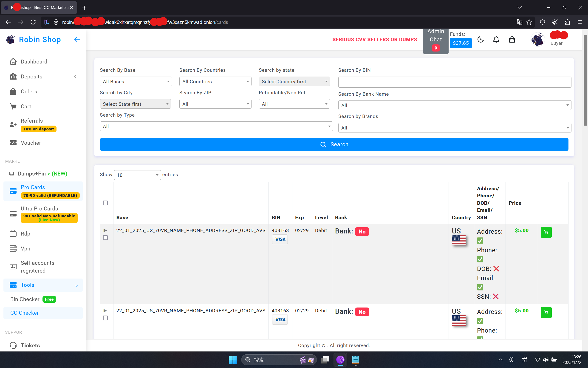588x368 pixels.
Task: Collapse the Tools section chevron
Action: click(x=76, y=285)
